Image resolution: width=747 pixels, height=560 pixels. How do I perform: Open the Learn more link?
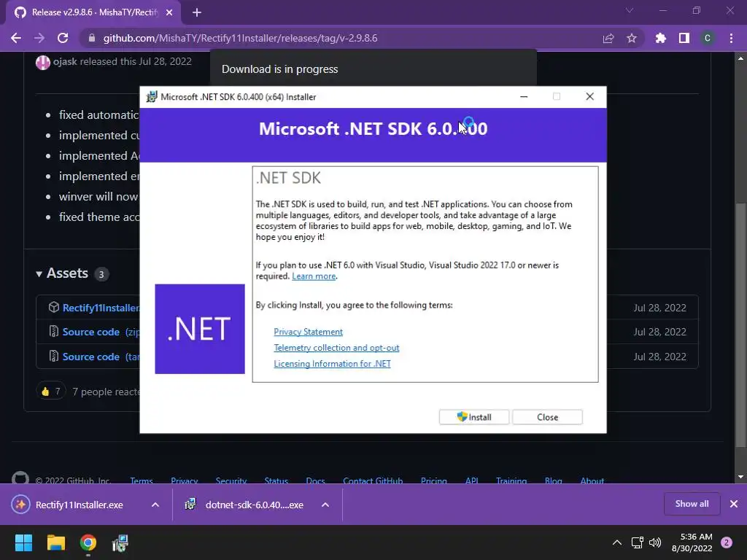(314, 276)
